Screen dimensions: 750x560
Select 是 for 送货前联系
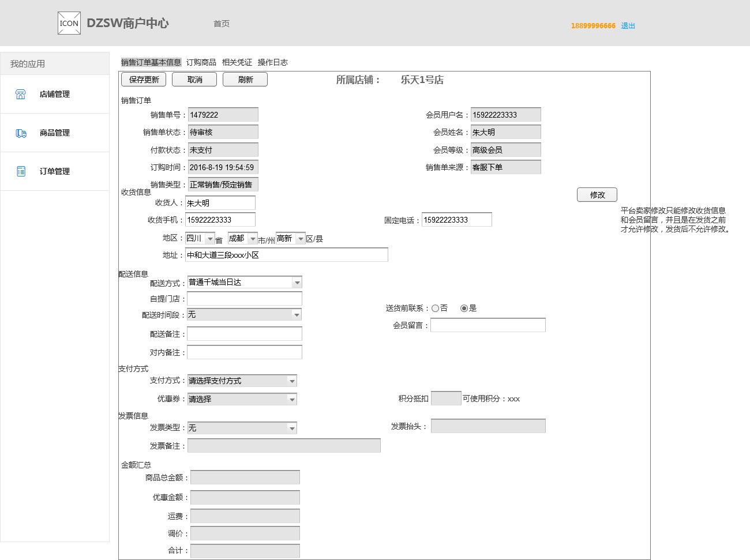pos(464,309)
